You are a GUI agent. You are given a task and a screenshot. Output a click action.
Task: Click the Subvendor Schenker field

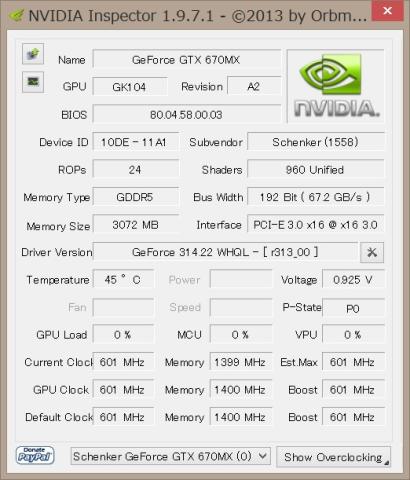[x=316, y=142]
